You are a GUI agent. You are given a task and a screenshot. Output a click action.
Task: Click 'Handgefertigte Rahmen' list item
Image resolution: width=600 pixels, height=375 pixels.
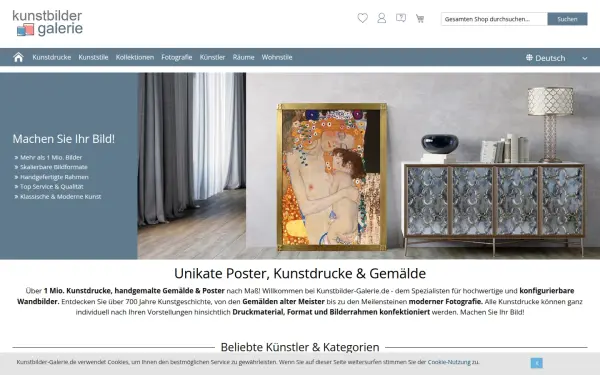(54, 177)
